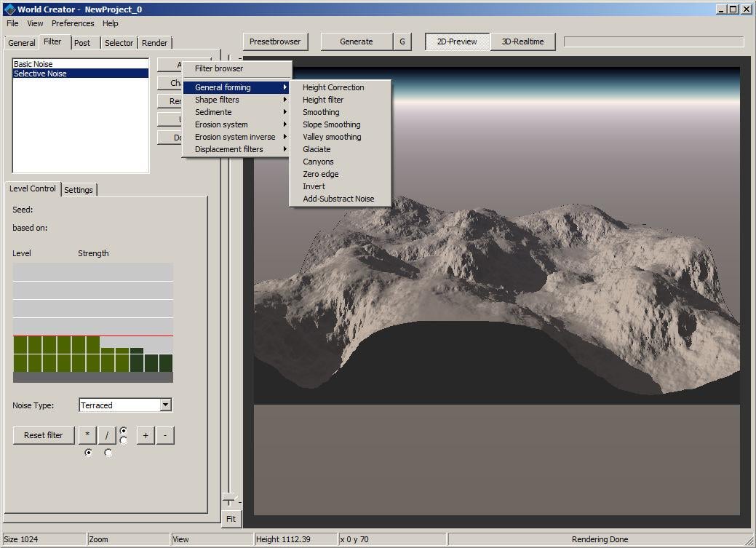Click the Fit zoom button

click(x=231, y=519)
